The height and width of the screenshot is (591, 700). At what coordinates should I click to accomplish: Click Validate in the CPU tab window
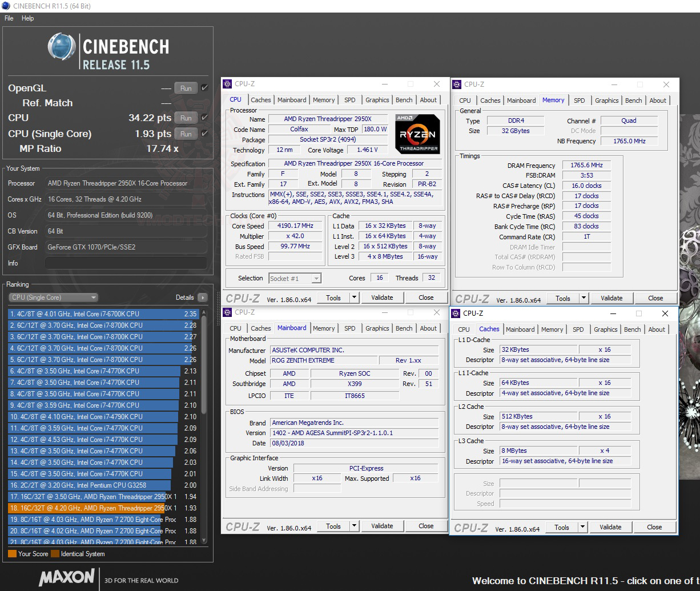pos(382,297)
